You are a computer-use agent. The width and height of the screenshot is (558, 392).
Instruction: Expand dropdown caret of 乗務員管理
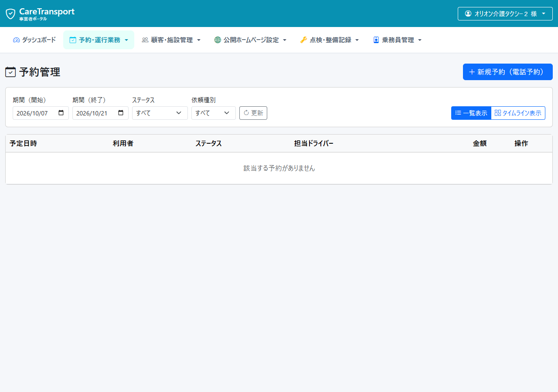[420, 40]
